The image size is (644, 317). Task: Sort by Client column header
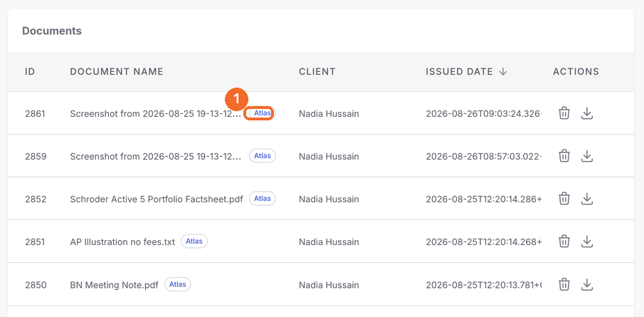pos(317,71)
